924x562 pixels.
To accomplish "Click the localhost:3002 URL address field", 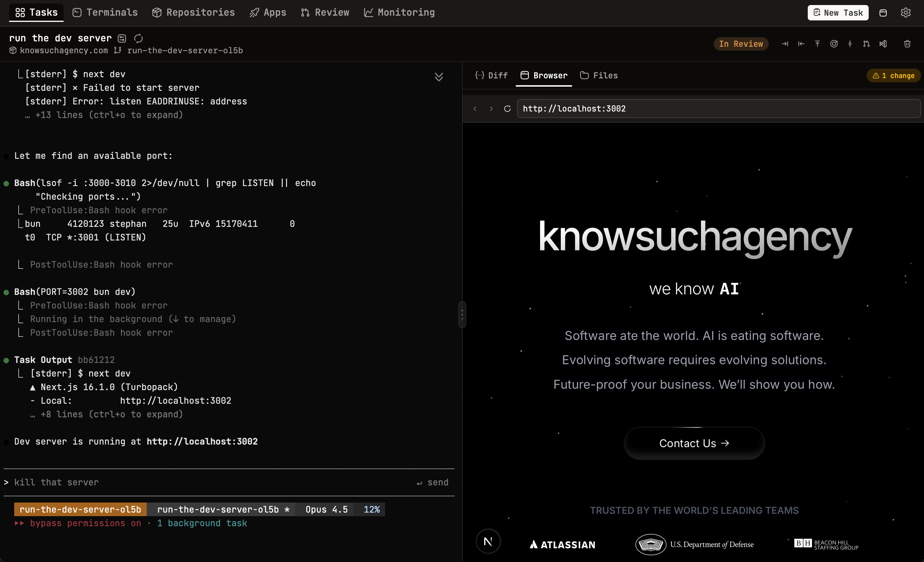I will pyautogui.click(x=718, y=109).
